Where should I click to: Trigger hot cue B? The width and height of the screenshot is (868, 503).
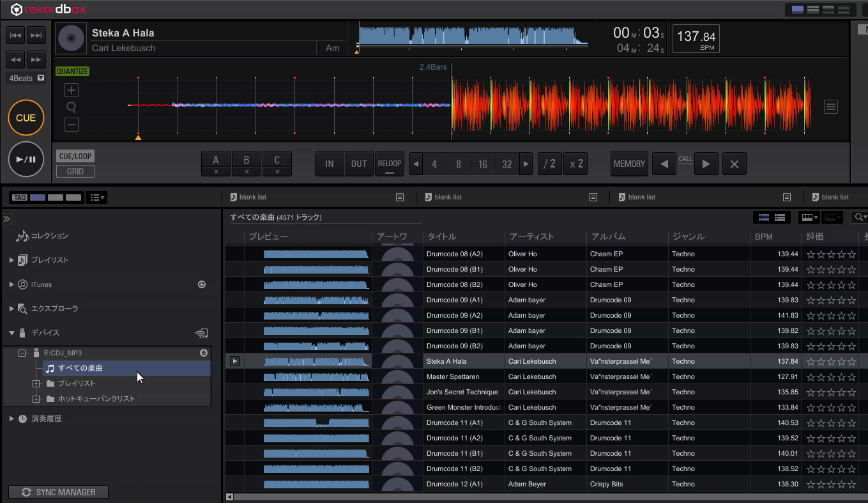247,160
